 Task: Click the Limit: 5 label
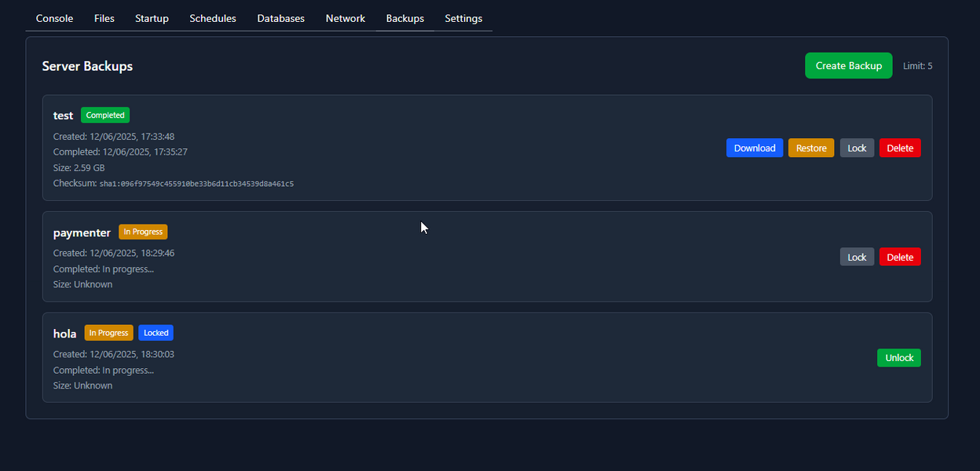coord(917,66)
